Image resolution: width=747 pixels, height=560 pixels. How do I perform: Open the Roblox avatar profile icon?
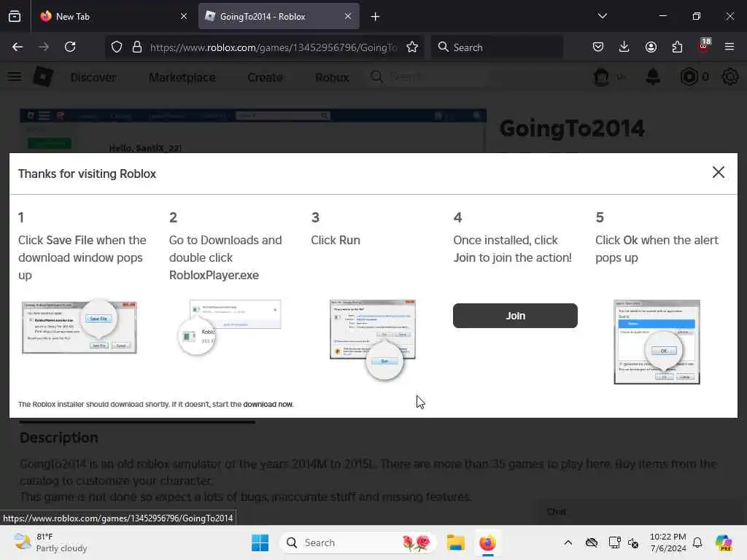point(601,77)
